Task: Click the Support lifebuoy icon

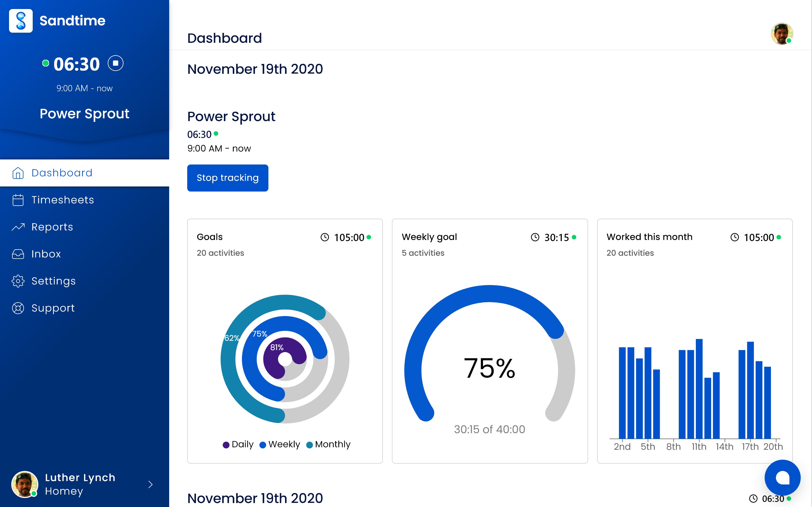Action: [18, 308]
